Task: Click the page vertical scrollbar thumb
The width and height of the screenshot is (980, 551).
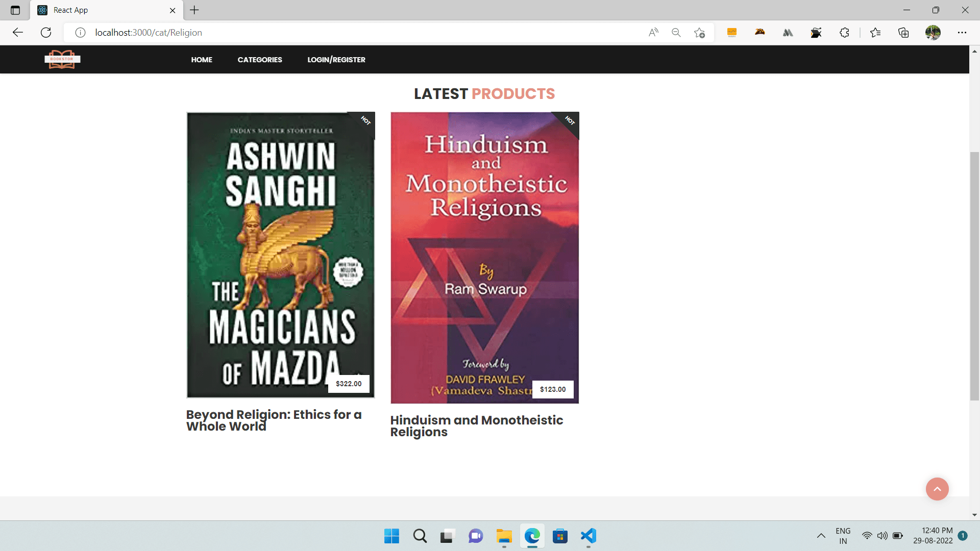Action: point(974,275)
